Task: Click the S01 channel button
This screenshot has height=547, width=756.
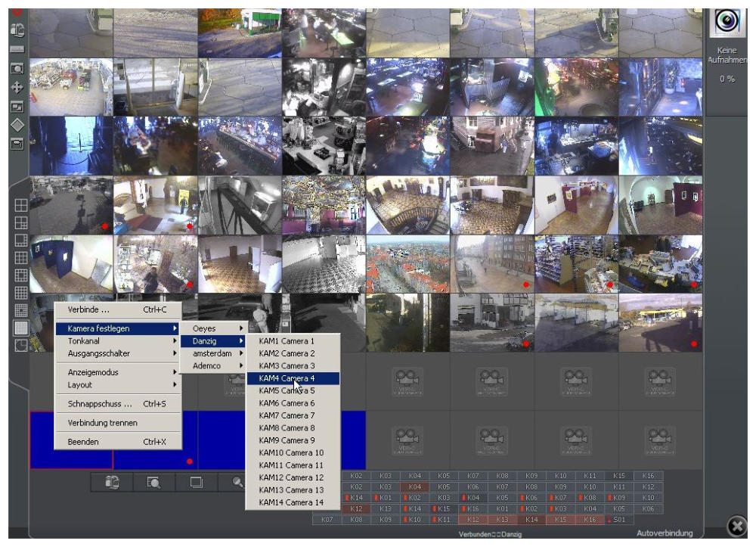Action: [x=618, y=520]
